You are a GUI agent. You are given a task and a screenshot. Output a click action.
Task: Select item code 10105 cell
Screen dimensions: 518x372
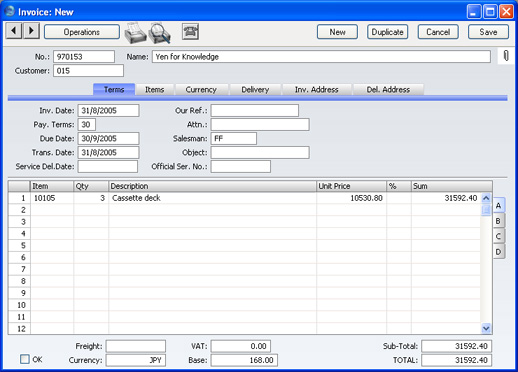(52, 198)
